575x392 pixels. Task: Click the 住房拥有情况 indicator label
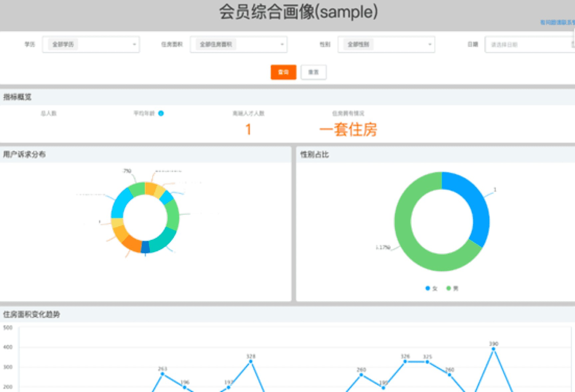point(348,113)
